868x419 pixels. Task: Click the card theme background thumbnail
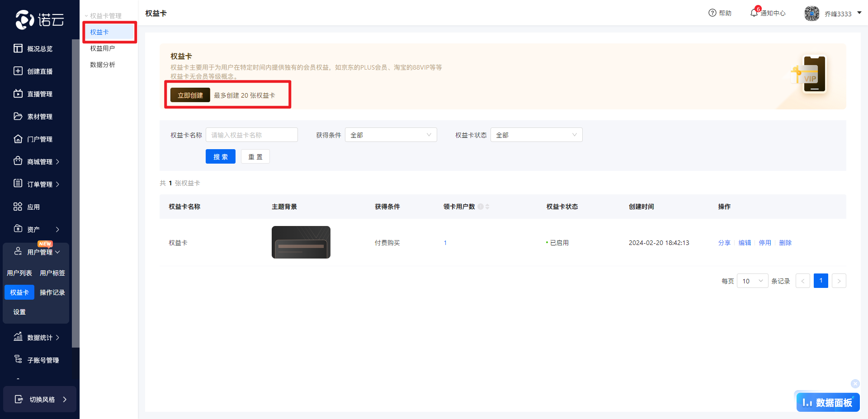pyautogui.click(x=301, y=242)
